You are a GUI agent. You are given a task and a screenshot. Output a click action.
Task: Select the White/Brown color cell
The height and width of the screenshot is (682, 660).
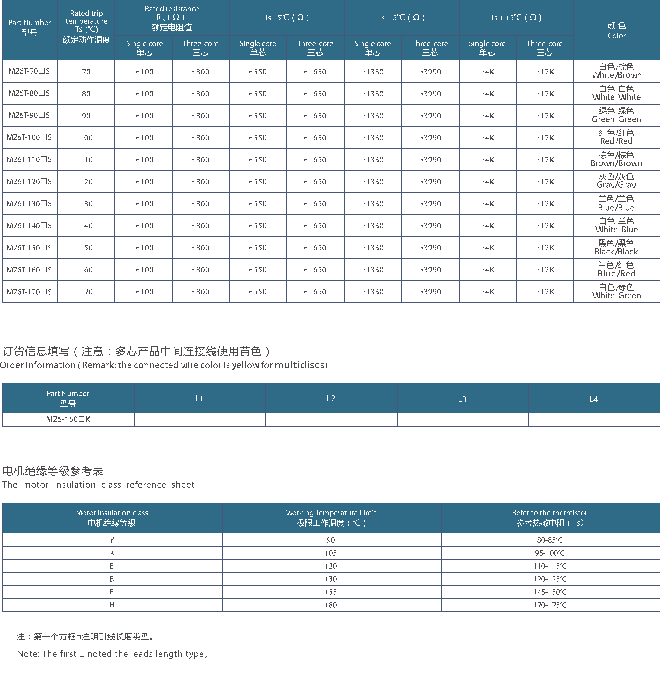(617, 71)
